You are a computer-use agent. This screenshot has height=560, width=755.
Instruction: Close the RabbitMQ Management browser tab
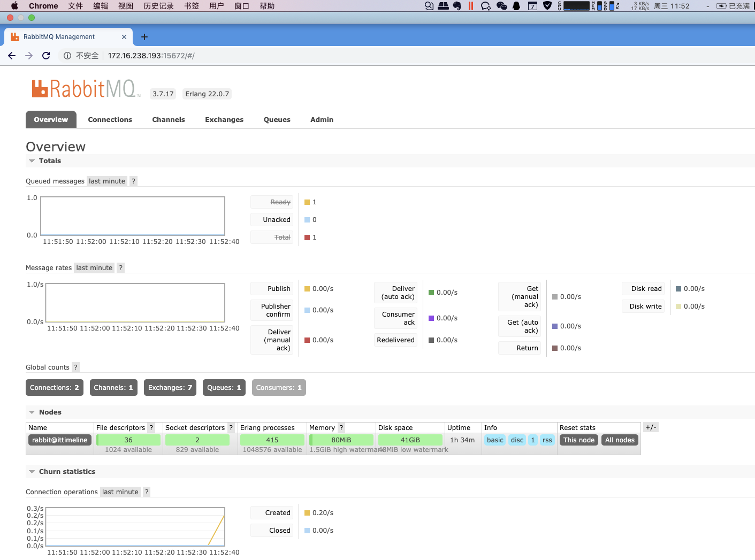(124, 37)
